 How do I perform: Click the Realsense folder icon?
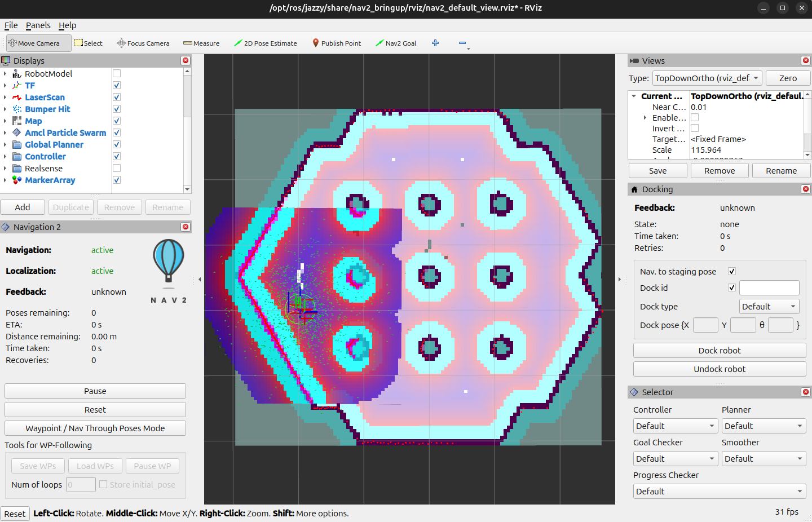point(17,169)
